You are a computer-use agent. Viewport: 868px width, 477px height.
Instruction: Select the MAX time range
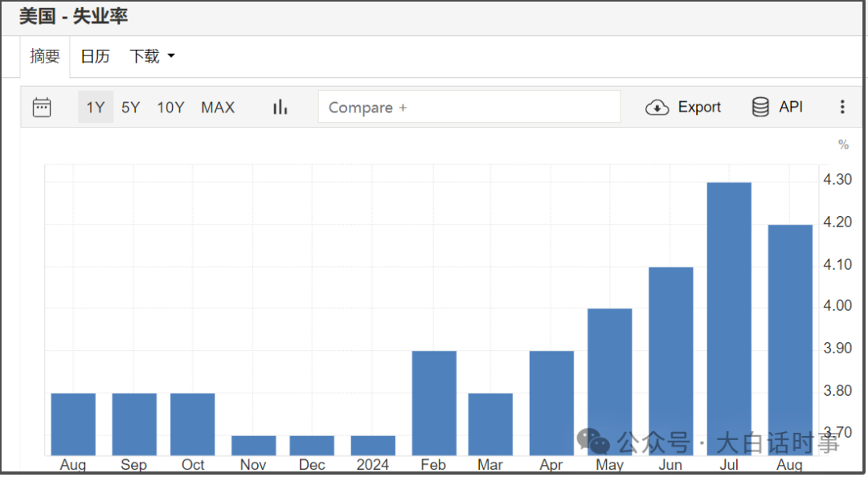click(218, 108)
